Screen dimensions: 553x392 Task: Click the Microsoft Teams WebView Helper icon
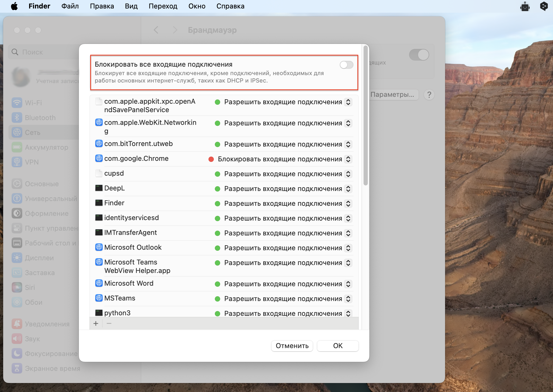pyautogui.click(x=99, y=262)
